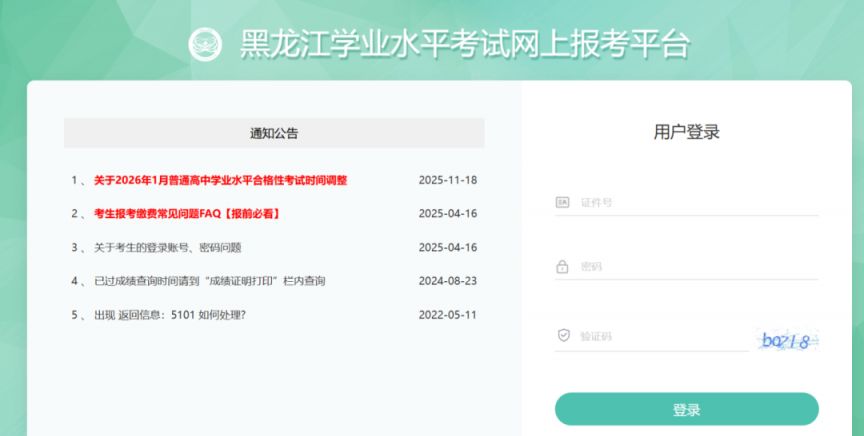Click the platform logo emblem in header
This screenshot has width=864, height=436.
coord(205,44)
